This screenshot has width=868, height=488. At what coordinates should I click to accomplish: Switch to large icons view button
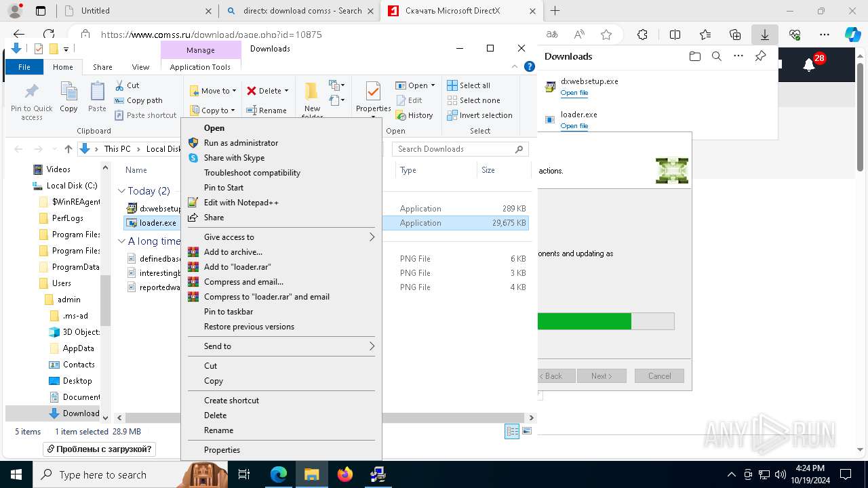click(527, 431)
